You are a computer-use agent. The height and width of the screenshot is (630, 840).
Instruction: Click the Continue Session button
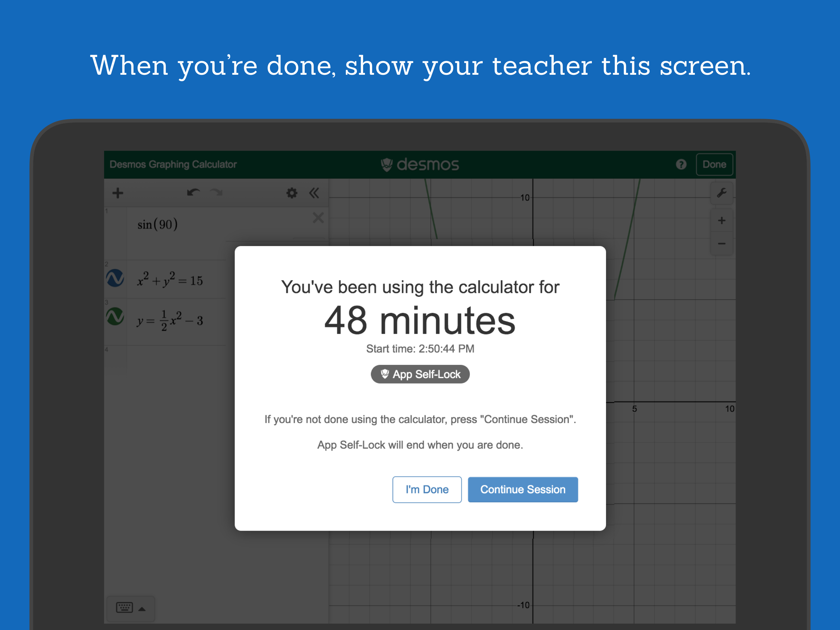(x=522, y=489)
